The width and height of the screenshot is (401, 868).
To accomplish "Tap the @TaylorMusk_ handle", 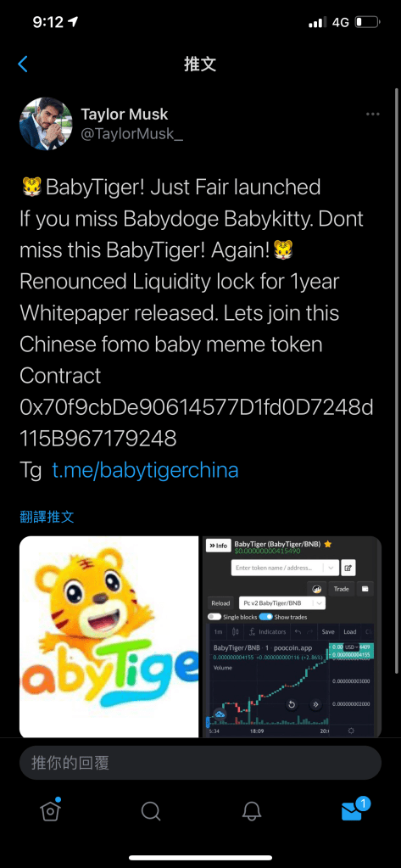I will (132, 135).
